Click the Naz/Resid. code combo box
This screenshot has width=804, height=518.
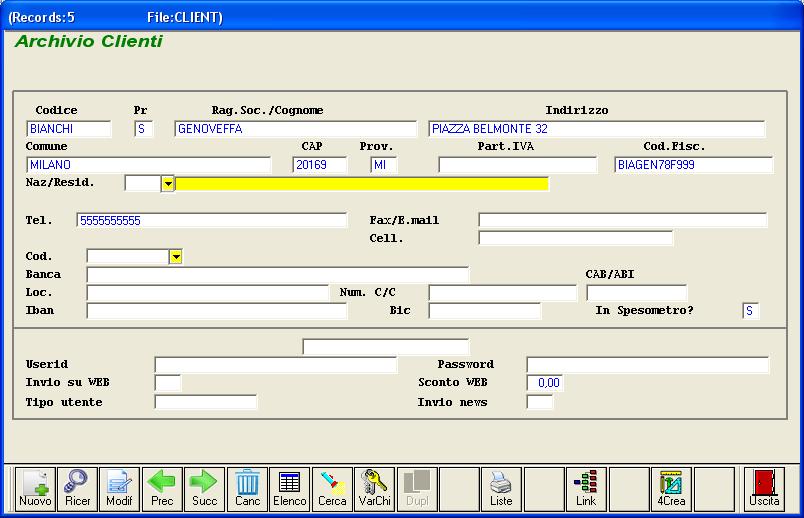(143, 184)
